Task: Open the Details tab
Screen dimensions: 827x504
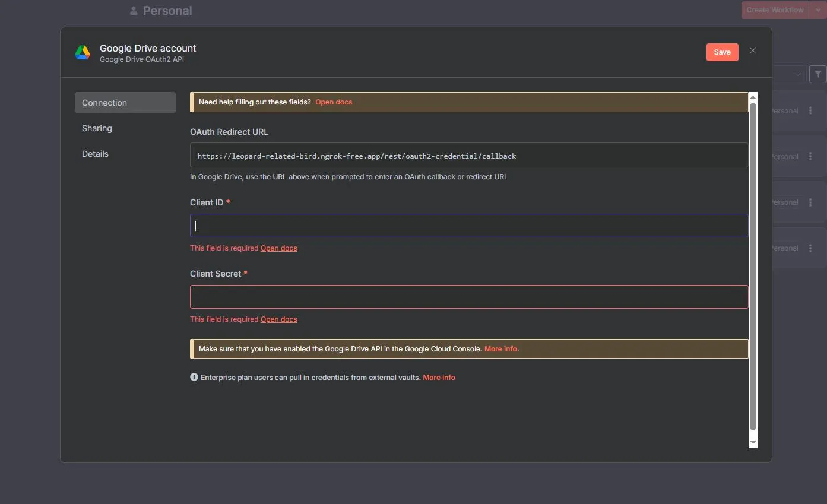Action: 95,154
